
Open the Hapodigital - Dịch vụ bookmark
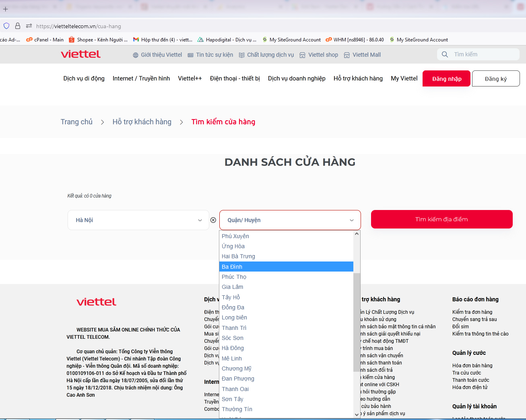[x=227, y=39]
